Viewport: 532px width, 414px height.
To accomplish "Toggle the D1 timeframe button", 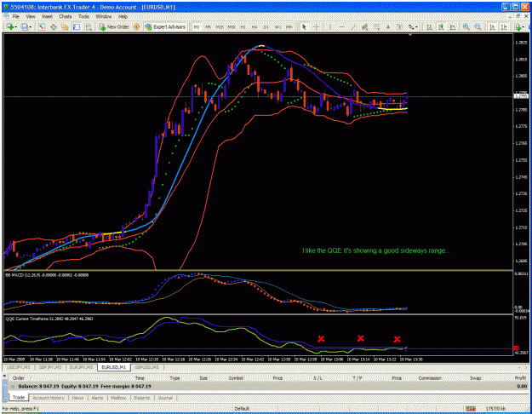I will pyautogui.click(x=266, y=26).
